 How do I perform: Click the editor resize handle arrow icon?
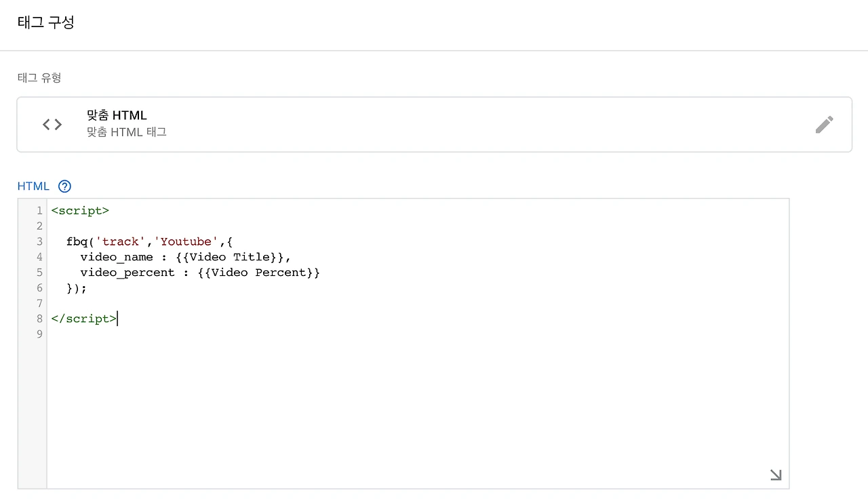(x=776, y=475)
